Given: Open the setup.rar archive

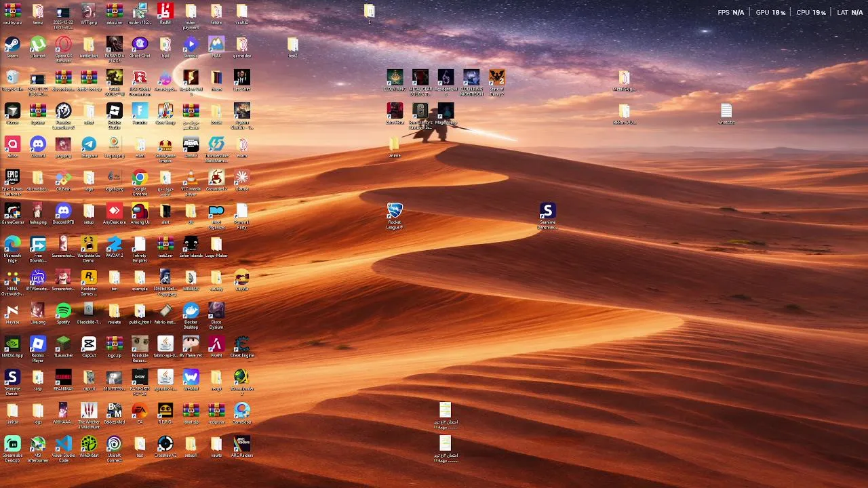Looking at the screenshot, I should click(114, 14).
